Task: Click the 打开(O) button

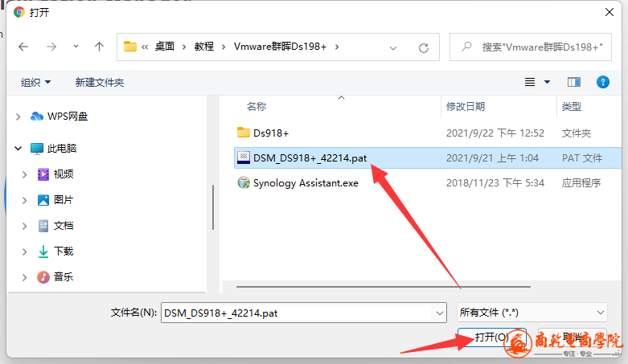Action: tap(491, 337)
